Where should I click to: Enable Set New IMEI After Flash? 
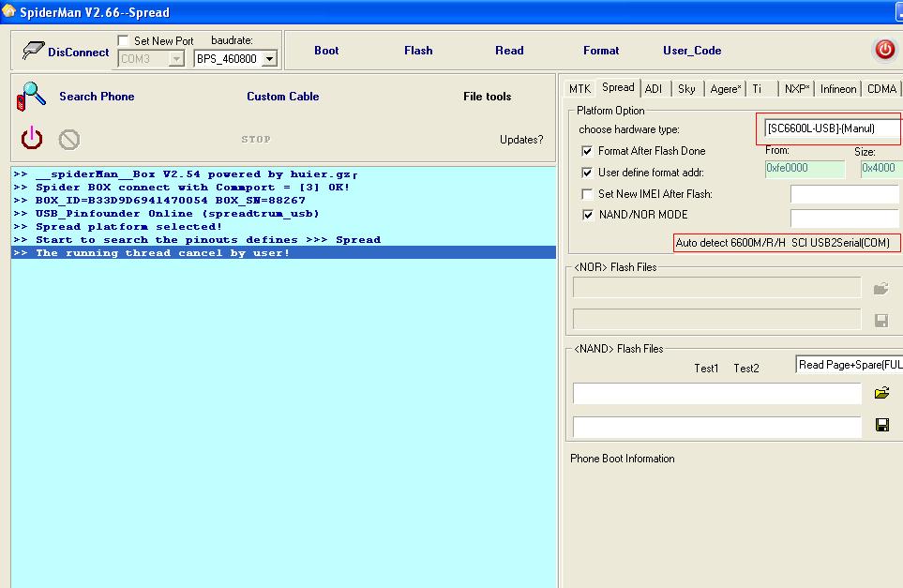tap(587, 193)
